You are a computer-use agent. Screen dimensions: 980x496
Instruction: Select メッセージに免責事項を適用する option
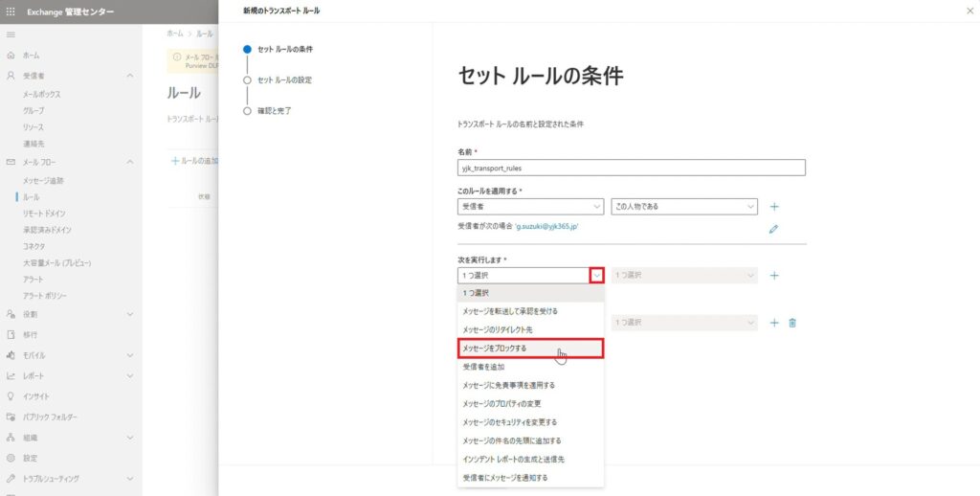pos(530,385)
